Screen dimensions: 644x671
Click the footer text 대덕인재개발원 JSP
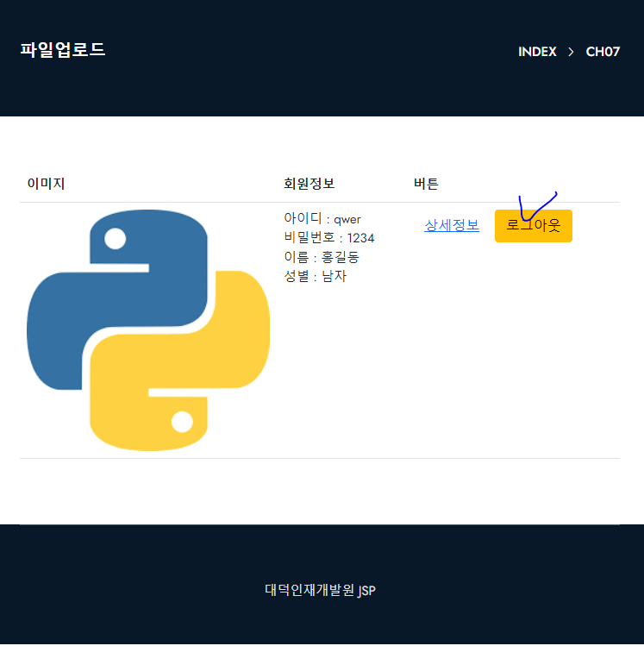click(321, 590)
